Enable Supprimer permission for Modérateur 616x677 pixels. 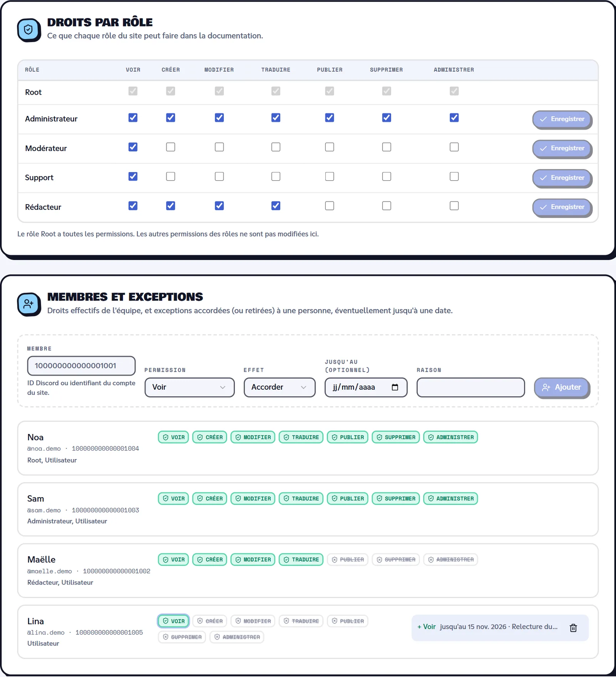(x=387, y=147)
